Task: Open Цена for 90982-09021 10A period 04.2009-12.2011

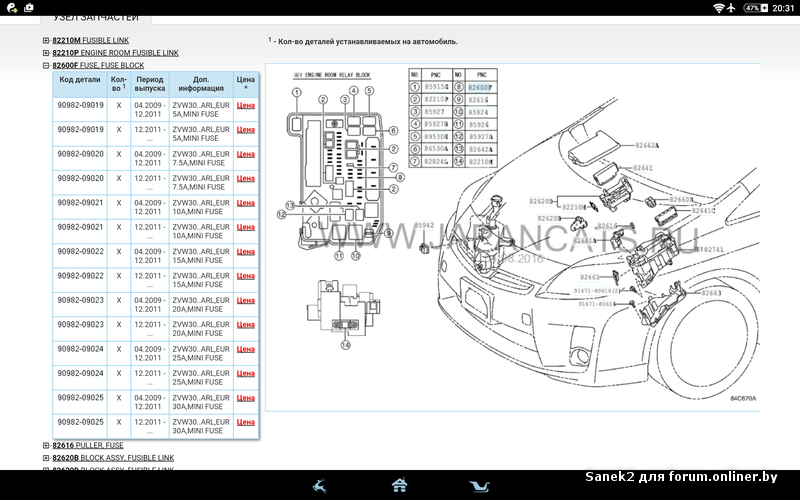Action: point(245,203)
